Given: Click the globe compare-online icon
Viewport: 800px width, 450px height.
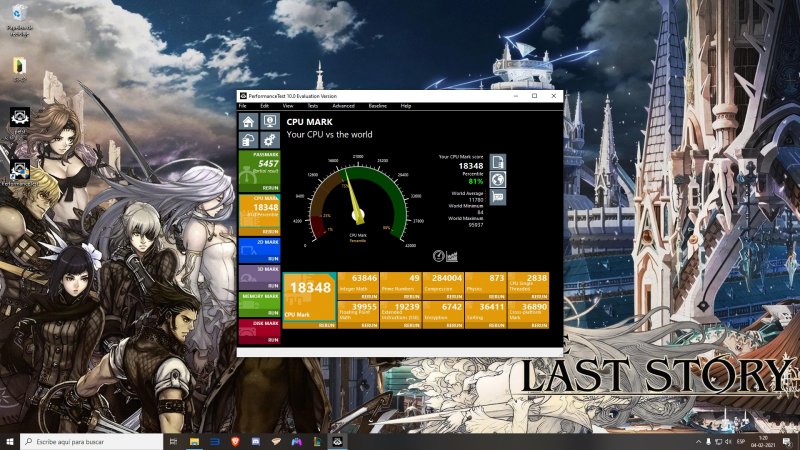Looking at the screenshot, I should click(x=498, y=179).
